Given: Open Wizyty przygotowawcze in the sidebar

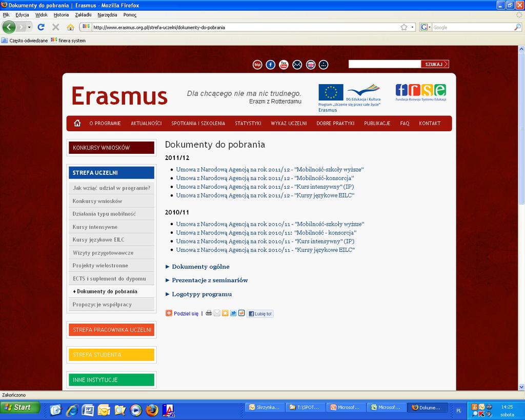Looking at the screenshot, I should 111,252.
